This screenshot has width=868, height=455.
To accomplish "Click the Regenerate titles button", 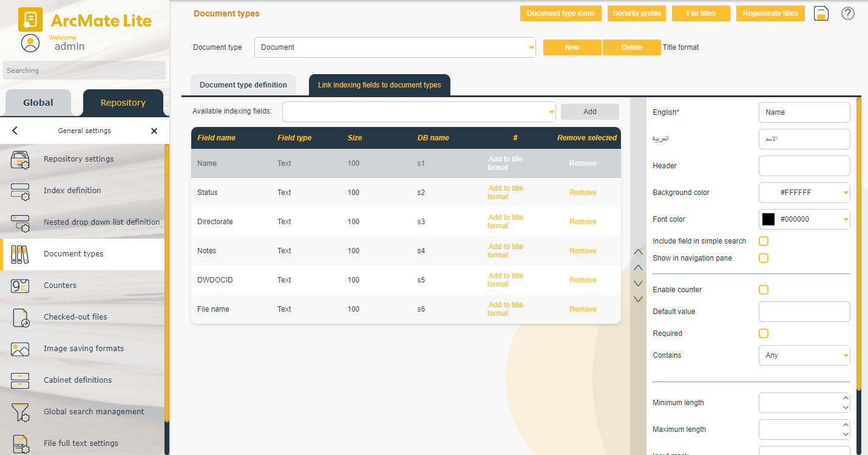I will 770,13.
